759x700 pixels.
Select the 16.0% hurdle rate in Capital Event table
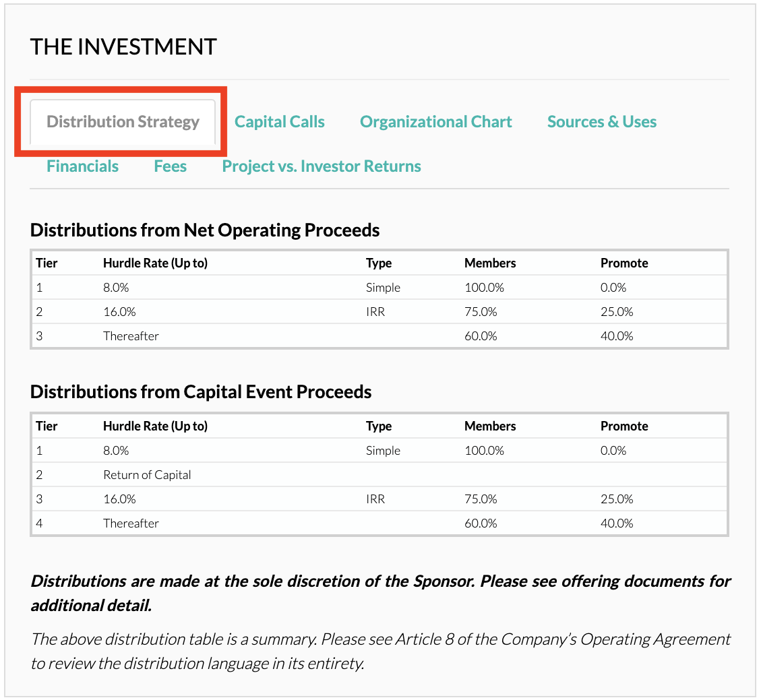[119, 499]
